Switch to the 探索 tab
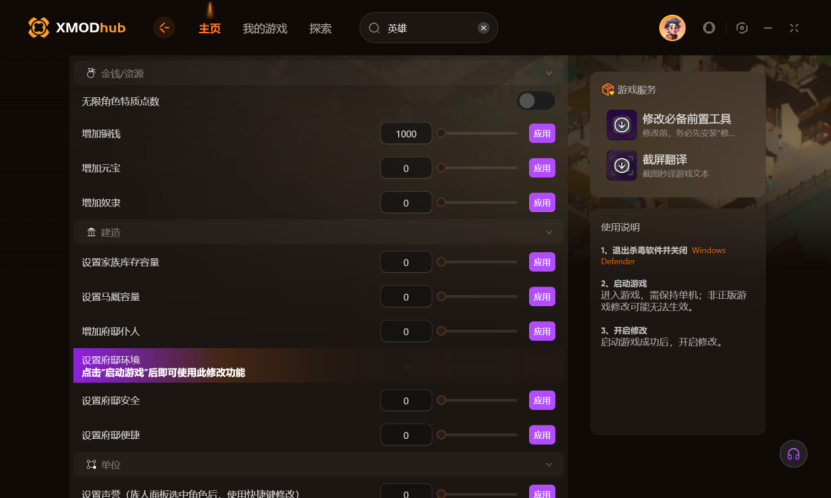The image size is (831, 498). click(x=321, y=29)
